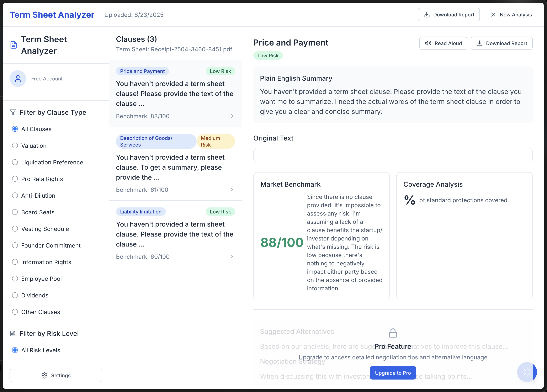Click the X icon next to New Analysis
The width and height of the screenshot is (547, 392).
493,15
